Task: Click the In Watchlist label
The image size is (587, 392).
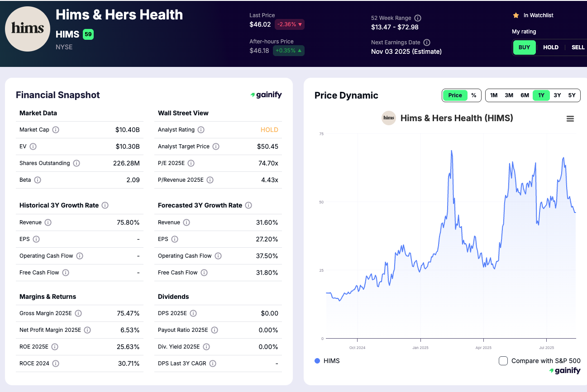Action: click(x=539, y=15)
